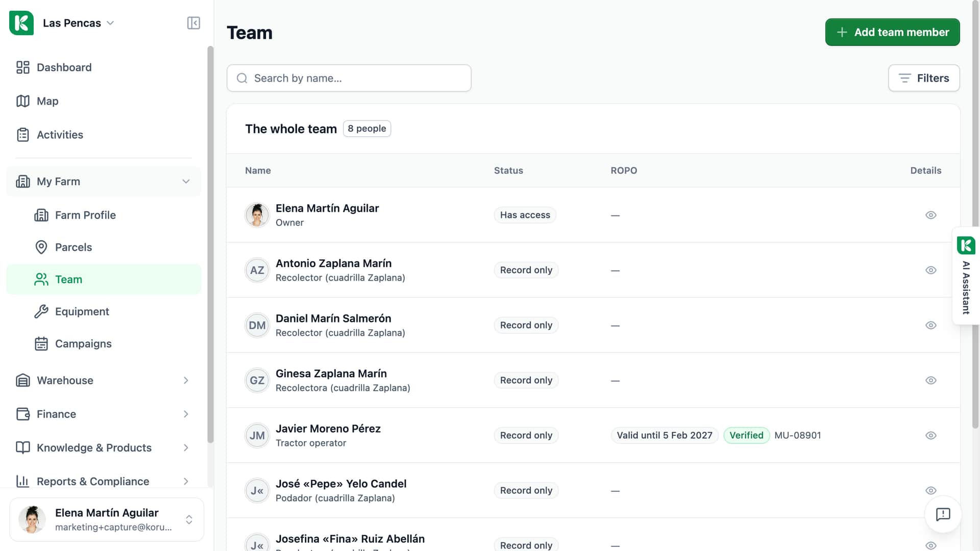View details for Elena Martín Aguilar
This screenshot has width=980, height=551.
click(931, 215)
